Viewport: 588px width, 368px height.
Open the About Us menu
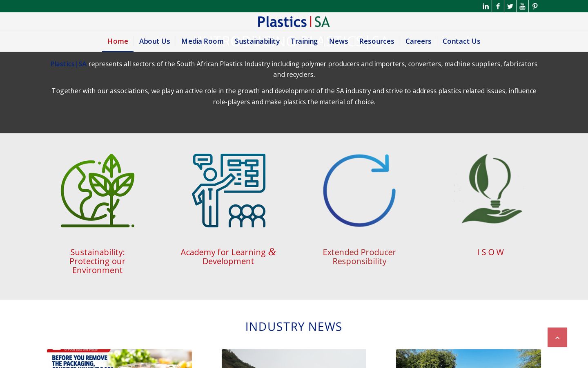point(154,41)
